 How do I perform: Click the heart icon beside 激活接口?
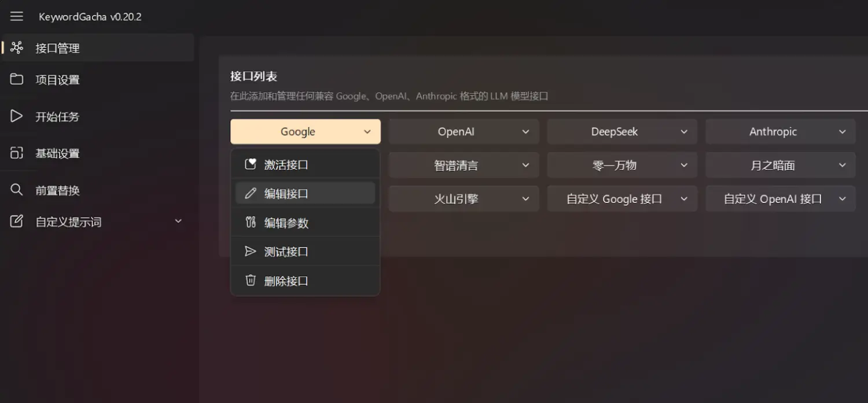[251, 164]
